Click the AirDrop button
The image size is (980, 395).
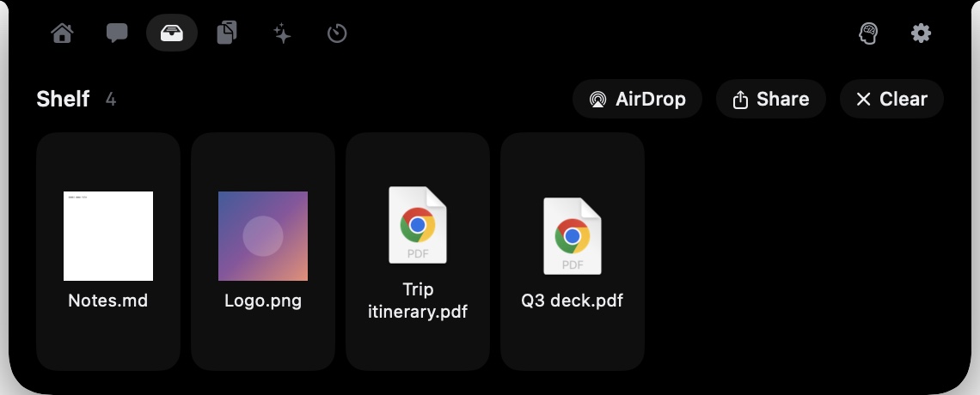coord(637,99)
